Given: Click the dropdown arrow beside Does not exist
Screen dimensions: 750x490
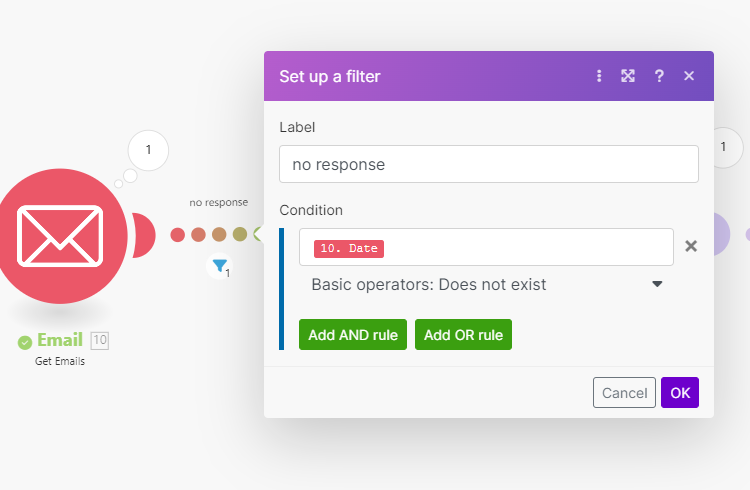Looking at the screenshot, I should coord(657,285).
